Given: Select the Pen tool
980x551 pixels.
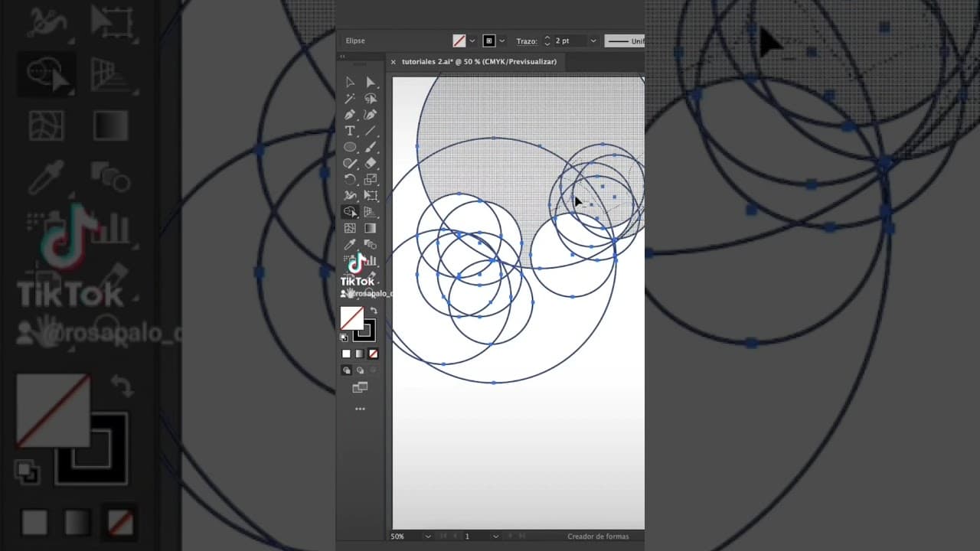Looking at the screenshot, I should pyautogui.click(x=350, y=115).
